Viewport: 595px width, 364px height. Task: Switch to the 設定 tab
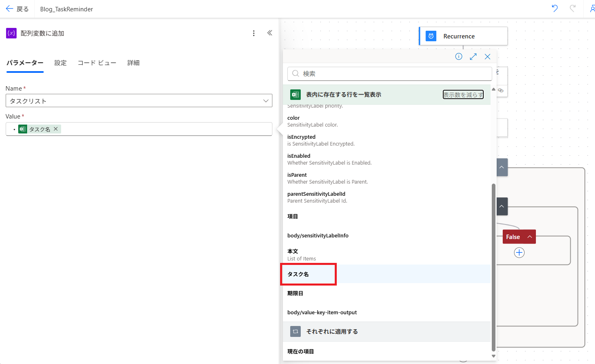(60, 63)
